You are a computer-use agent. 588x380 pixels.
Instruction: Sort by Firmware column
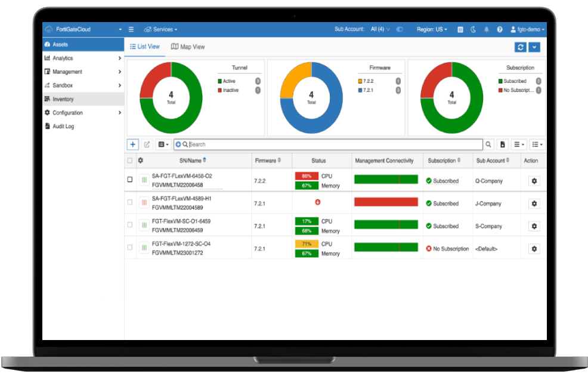pos(268,160)
